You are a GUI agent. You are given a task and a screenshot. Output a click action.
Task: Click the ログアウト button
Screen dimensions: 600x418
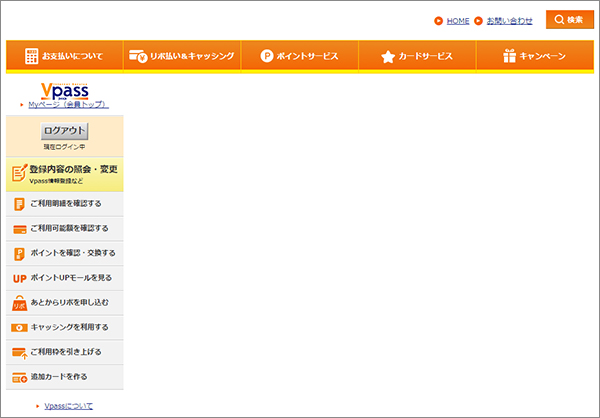pyautogui.click(x=65, y=131)
